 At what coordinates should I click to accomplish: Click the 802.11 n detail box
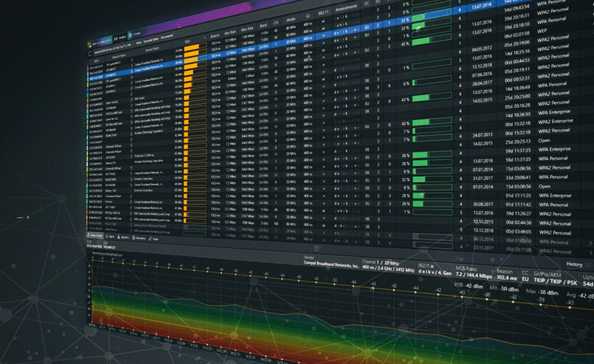(x=435, y=269)
